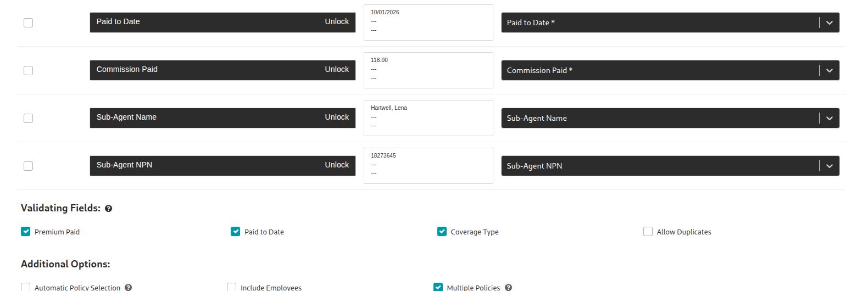868x291 pixels.
Task: Unlock the Commission Paid field
Action: [337, 69]
